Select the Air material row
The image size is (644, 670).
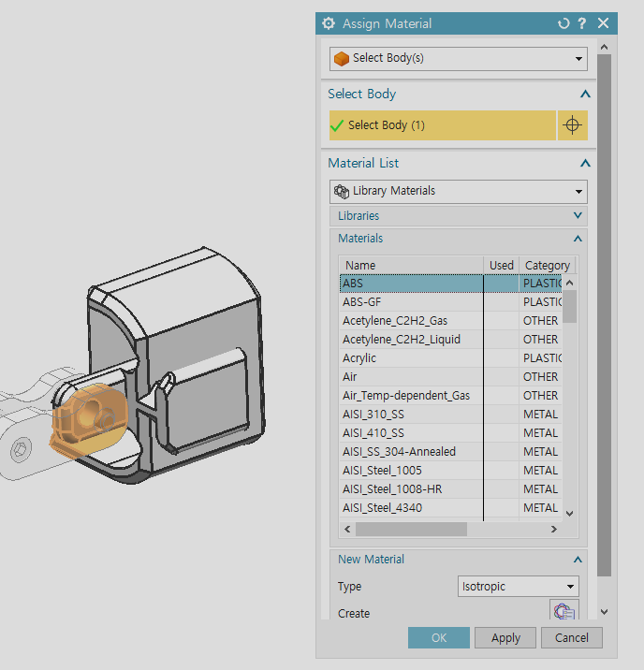[450, 377]
